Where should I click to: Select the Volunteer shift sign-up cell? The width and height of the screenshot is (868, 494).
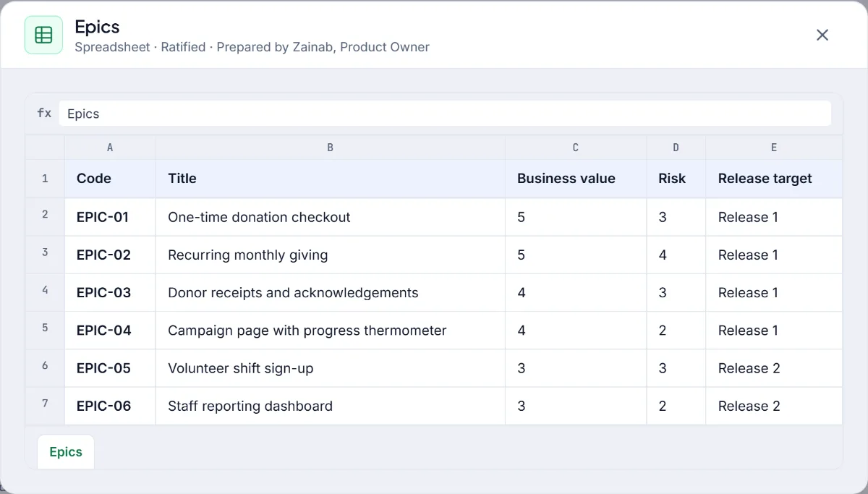[x=331, y=367]
